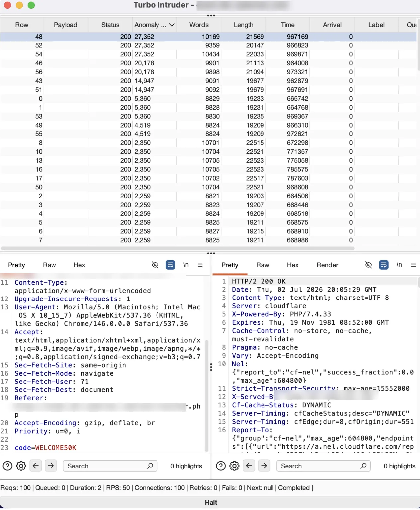Click the request search field
This screenshot has width=420, height=510.
110,466
